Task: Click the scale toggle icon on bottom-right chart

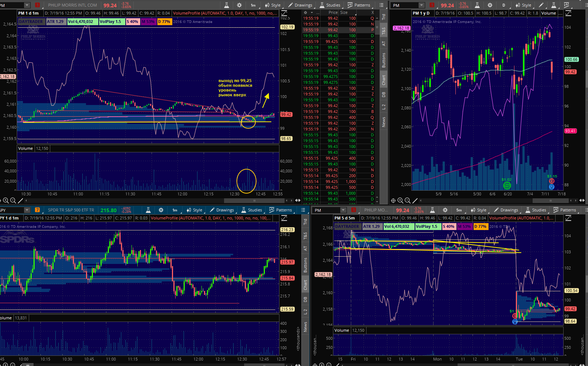Action: pyautogui.click(x=568, y=218)
